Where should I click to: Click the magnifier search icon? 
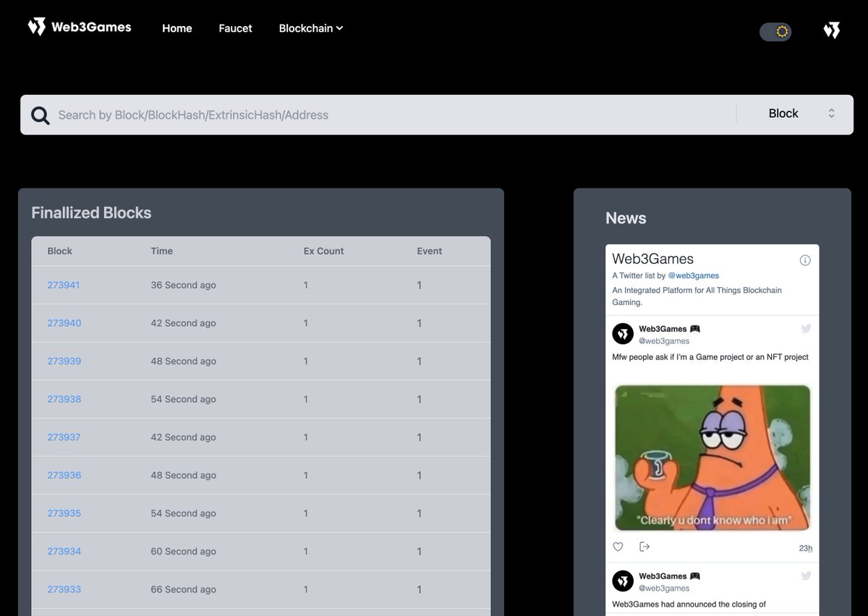41,115
